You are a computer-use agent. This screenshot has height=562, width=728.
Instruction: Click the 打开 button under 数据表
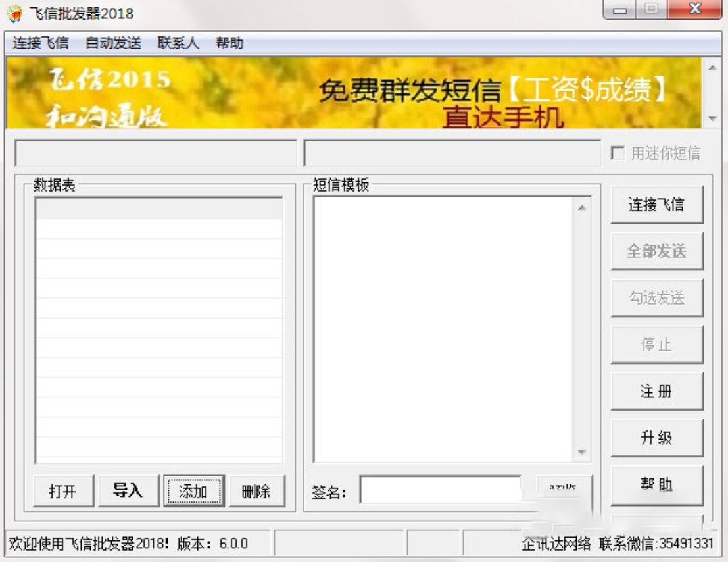coord(63,491)
